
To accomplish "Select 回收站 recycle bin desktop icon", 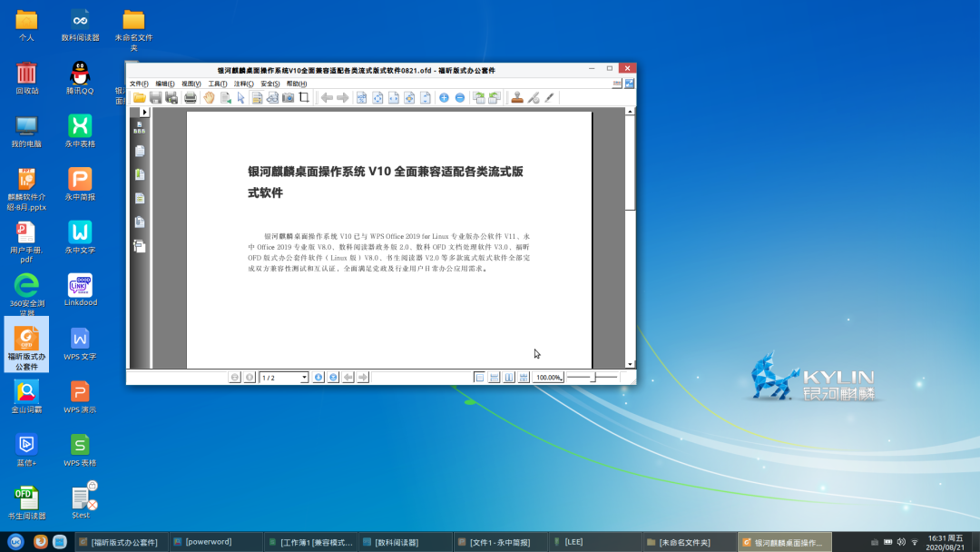I will point(26,78).
